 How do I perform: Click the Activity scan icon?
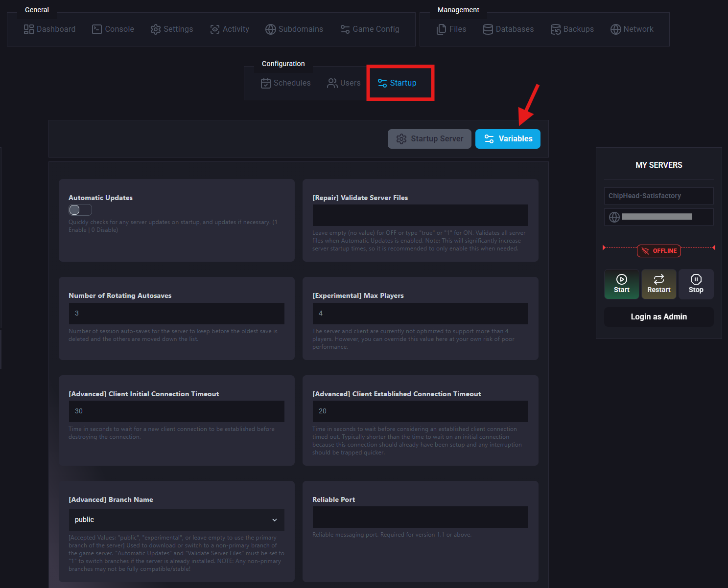215,29
